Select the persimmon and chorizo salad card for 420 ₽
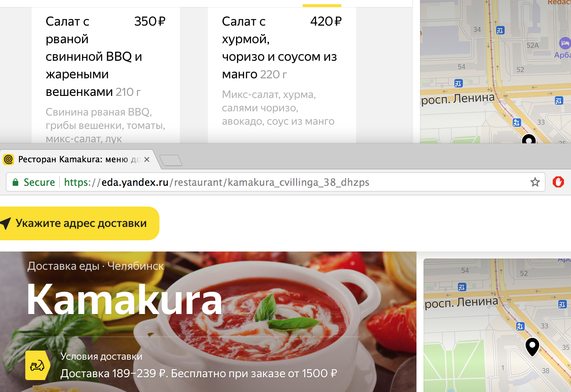The height and width of the screenshot is (392, 571). point(282,75)
